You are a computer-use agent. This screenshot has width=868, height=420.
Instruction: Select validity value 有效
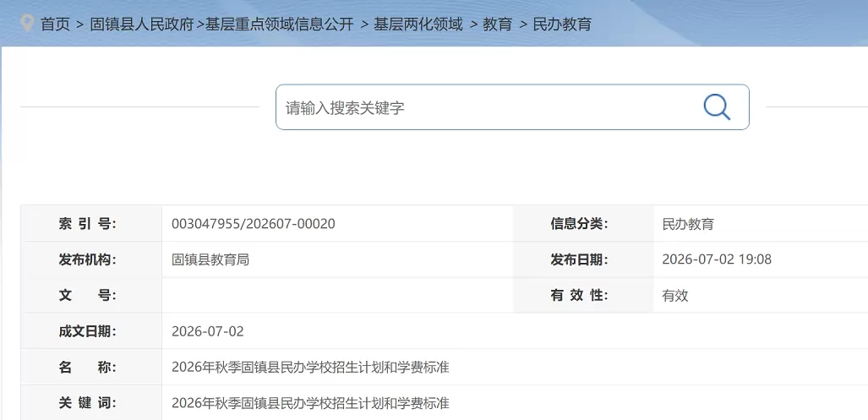coord(675,296)
